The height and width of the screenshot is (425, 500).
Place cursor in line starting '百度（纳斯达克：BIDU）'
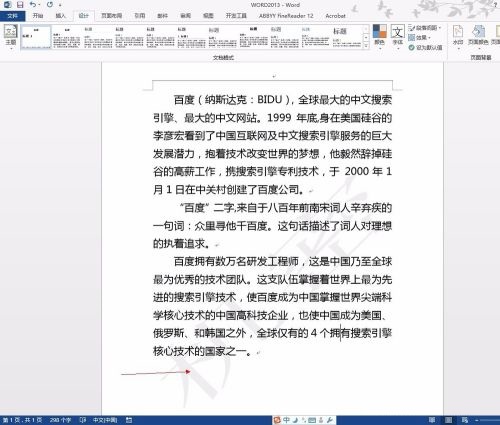pyautogui.click(x=282, y=100)
